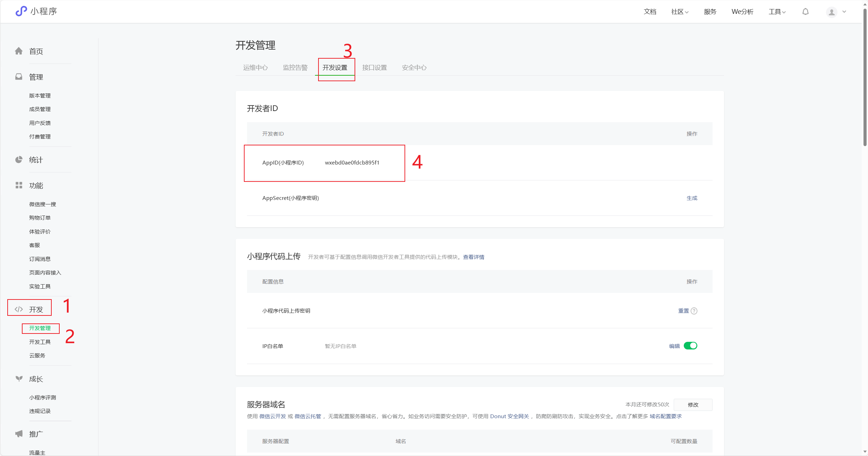Click the AppID value wxebd0ae0fdcb895f1

(352, 163)
